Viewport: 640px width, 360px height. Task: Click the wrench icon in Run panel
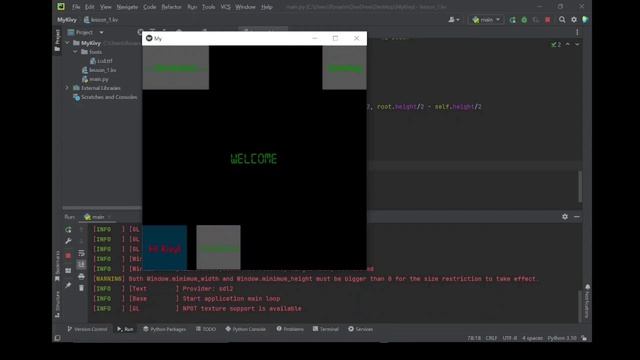click(x=68, y=241)
